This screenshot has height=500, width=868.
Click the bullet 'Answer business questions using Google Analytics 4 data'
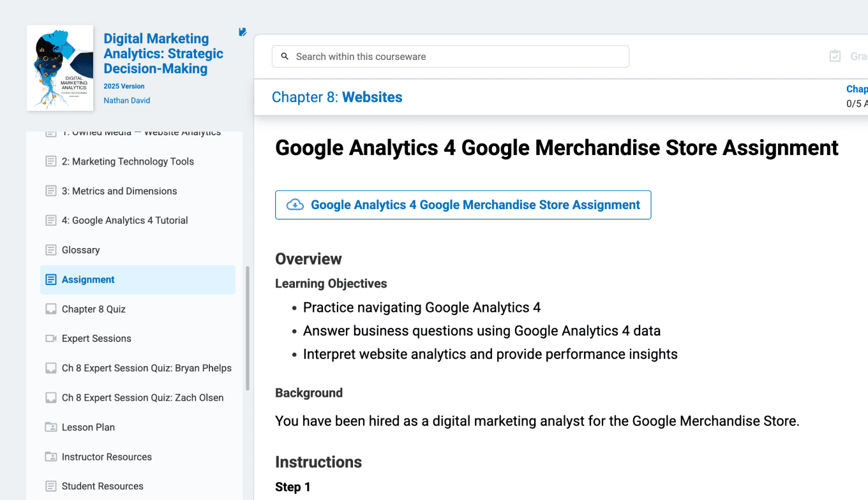tap(482, 331)
